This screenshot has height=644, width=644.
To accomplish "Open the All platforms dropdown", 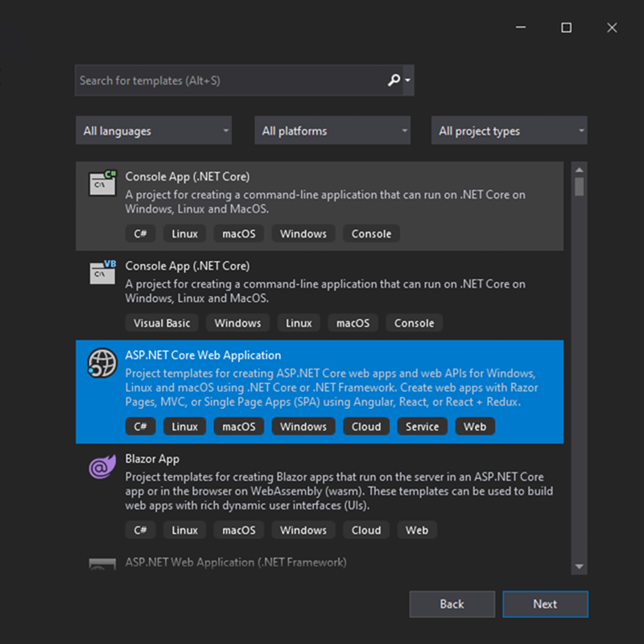I will [332, 130].
